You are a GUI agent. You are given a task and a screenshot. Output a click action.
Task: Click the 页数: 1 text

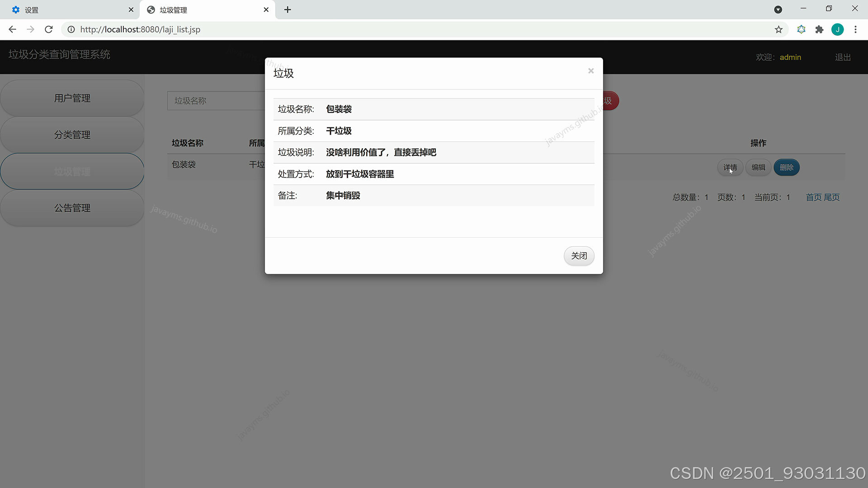[x=731, y=197]
